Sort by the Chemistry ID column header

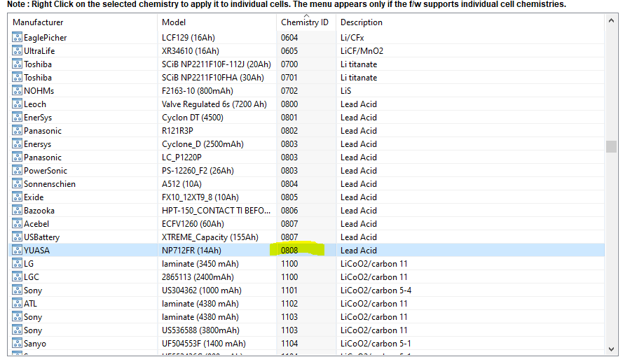tap(306, 22)
